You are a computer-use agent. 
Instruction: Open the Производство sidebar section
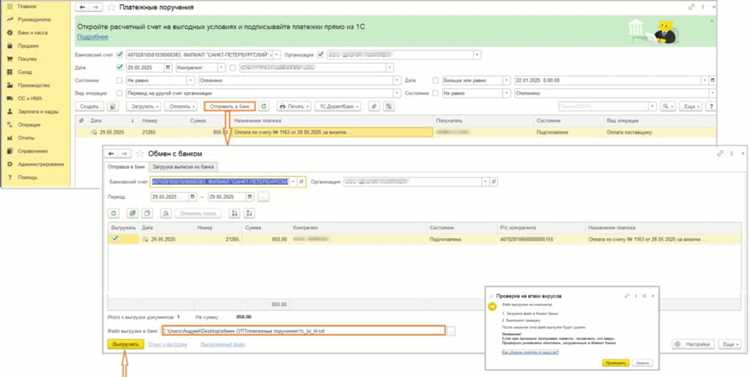coord(29,85)
